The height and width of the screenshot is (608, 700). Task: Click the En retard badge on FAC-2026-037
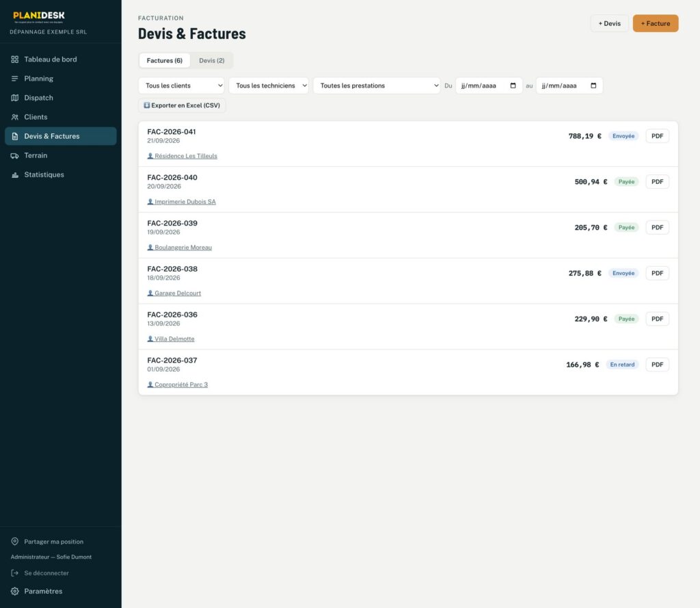pyautogui.click(x=622, y=365)
